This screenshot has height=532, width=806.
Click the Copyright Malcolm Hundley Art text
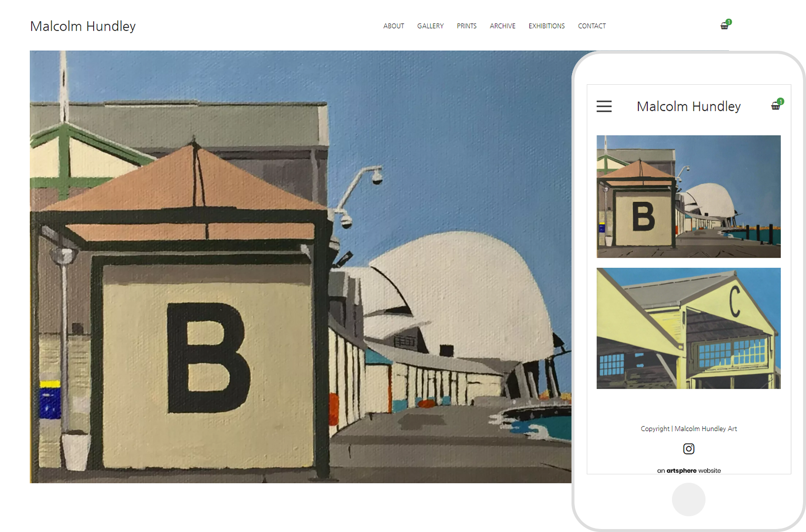click(689, 429)
